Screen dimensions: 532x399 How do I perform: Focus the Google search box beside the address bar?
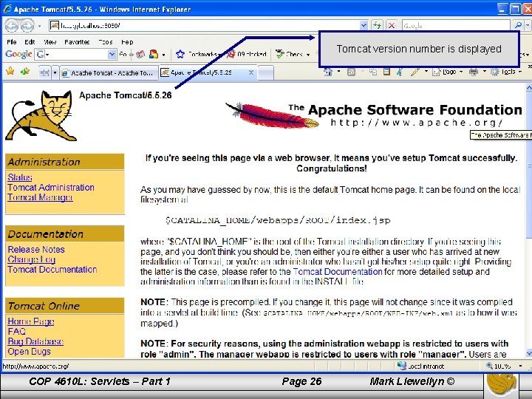[456, 25]
